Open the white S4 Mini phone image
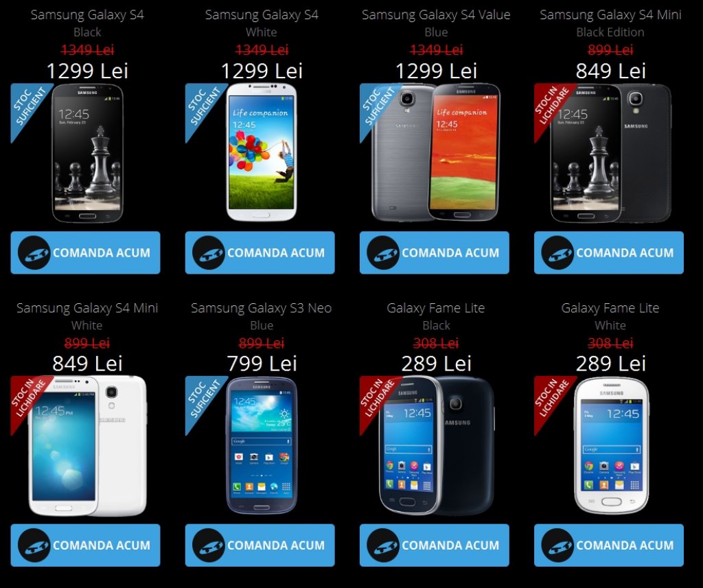This screenshot has width=703, height=588. tap(87, 446)
